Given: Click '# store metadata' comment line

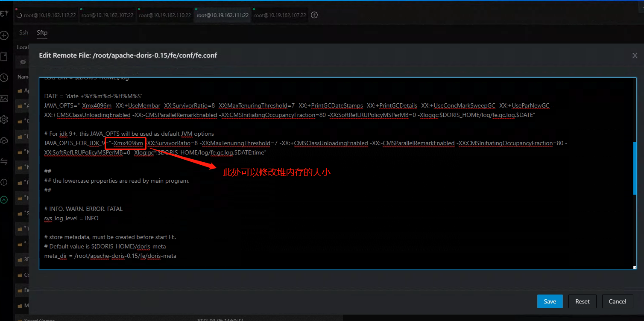Looking at the screenshot, I should (110, 237).
